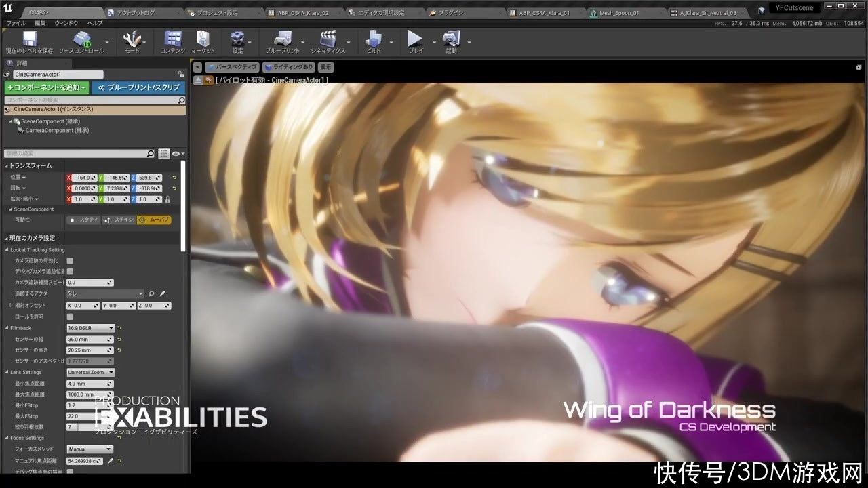Click the ブループリント/スクリプト button

(138, 87)
